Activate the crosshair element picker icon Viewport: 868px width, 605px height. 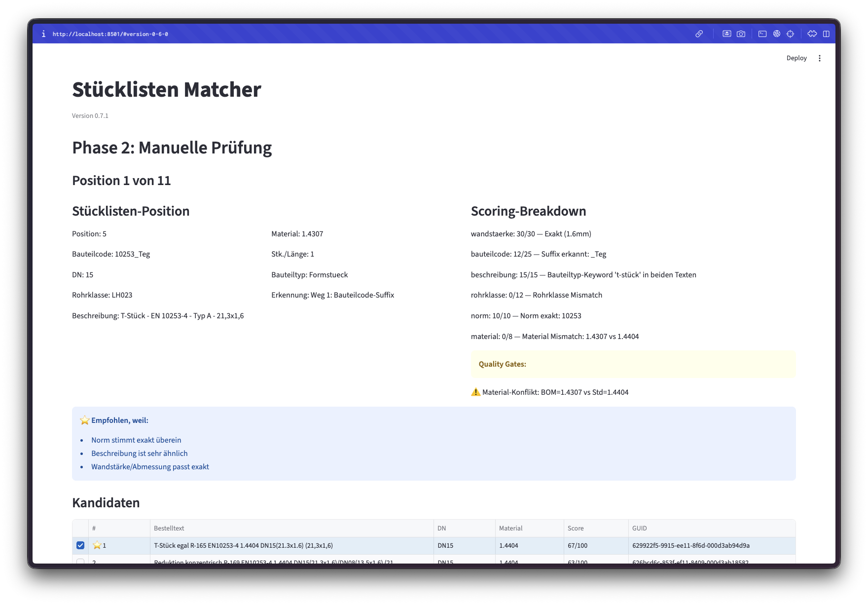791,34
